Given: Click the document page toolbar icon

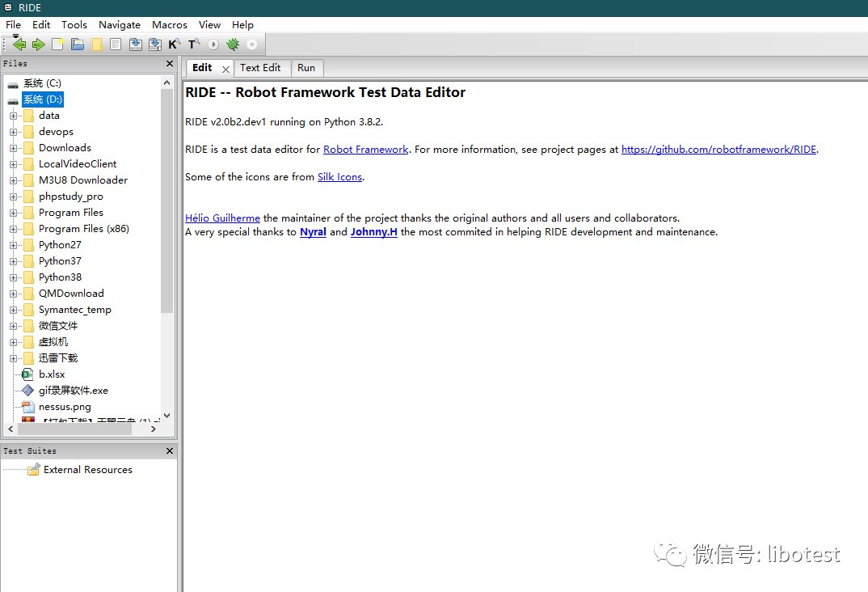Looking at the screenshot, I should (115, 44).
